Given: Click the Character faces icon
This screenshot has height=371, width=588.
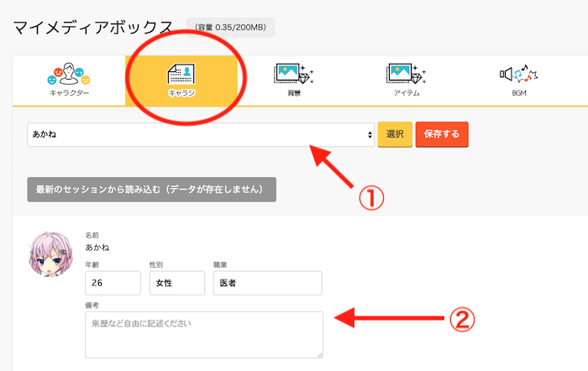Looking at the screenshot, I should [69, 74].
